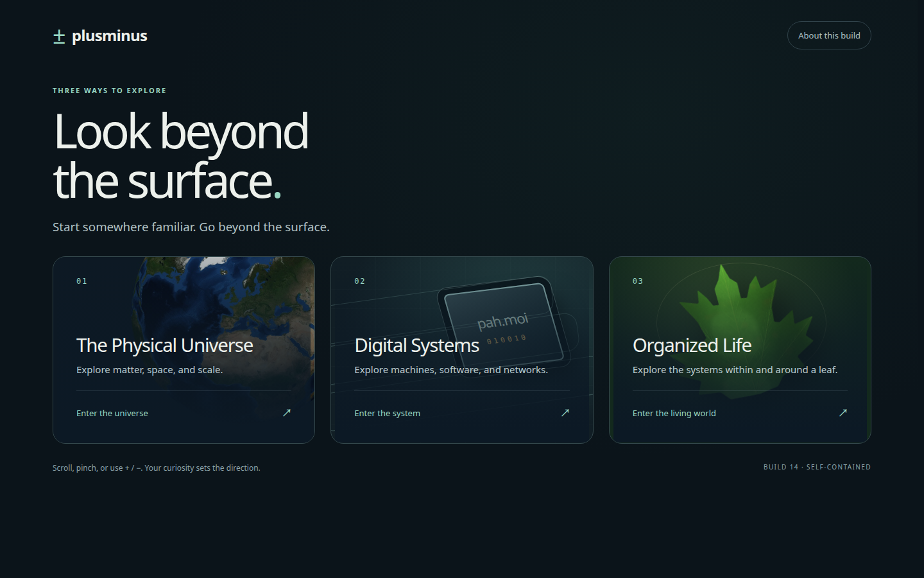Open The Physical Universe card title
The height and width of the screenshot is (578, 924).
[x=164, y=346]
